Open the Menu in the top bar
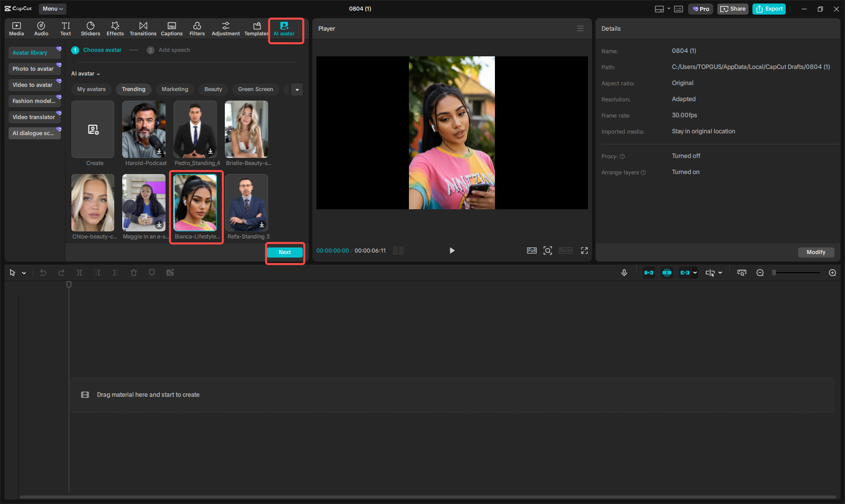845x504 pixels. point(52,9)
